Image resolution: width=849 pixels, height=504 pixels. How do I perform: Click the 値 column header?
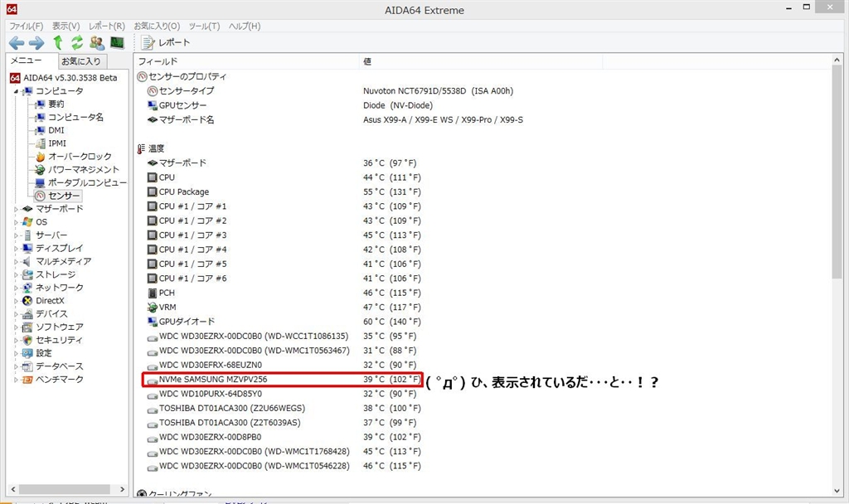pyautogui.click(x=481, y=61)
